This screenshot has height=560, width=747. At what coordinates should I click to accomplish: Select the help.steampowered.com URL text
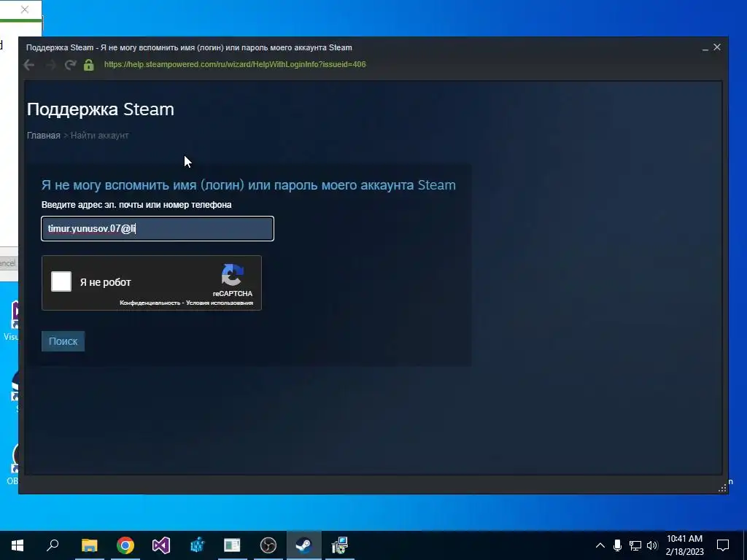[235, 64]
